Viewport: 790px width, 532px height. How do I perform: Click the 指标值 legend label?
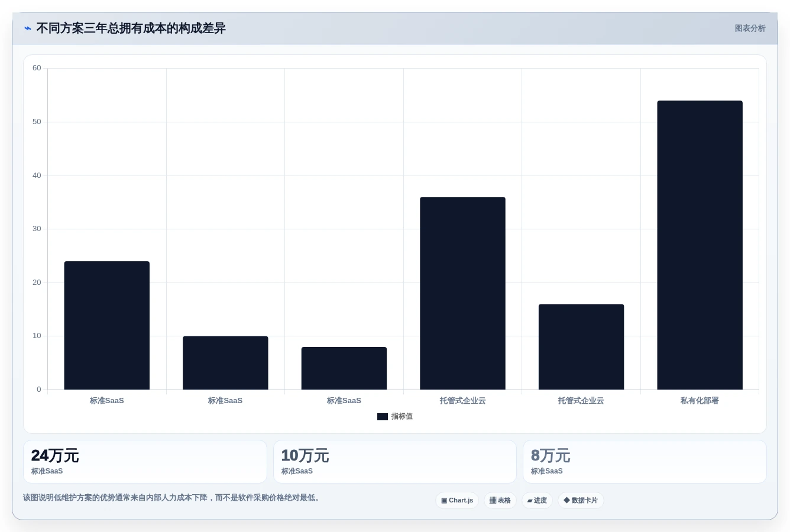tap(402, 417)
